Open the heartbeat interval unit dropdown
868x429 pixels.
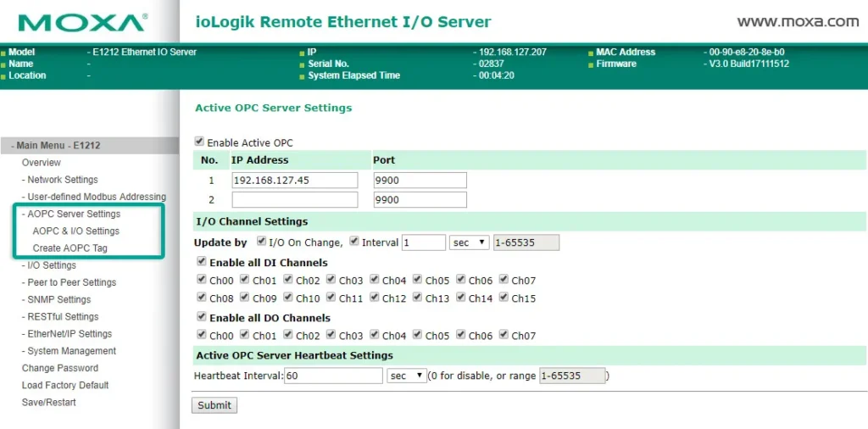407,376
